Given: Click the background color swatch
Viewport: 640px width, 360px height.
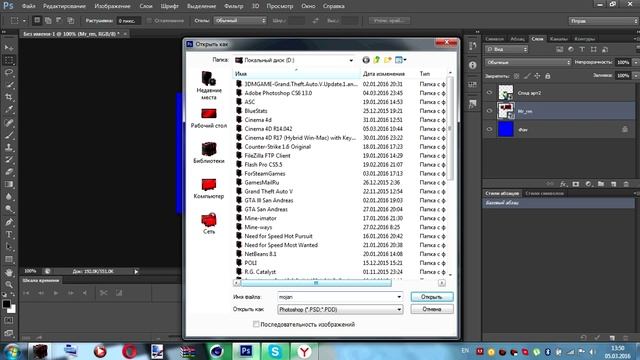Looking at the screenshot, I should 12,309.
